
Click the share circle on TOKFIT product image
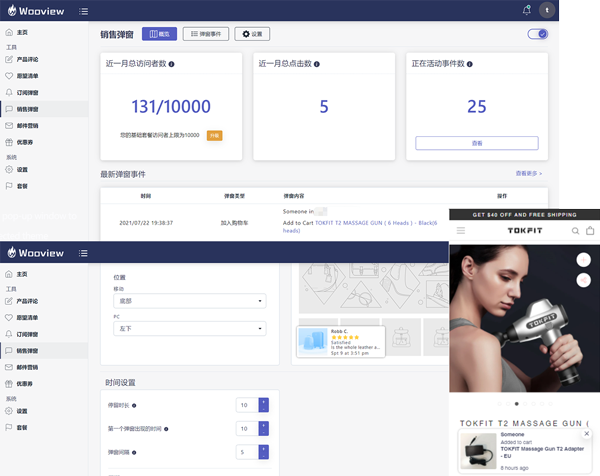pyautogui.click(x=583, y=280)
